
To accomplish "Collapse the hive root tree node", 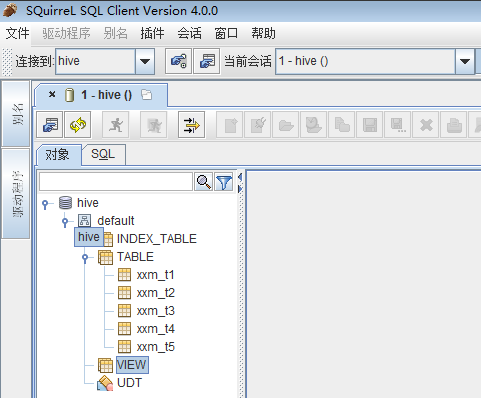I will click(46, 204).
